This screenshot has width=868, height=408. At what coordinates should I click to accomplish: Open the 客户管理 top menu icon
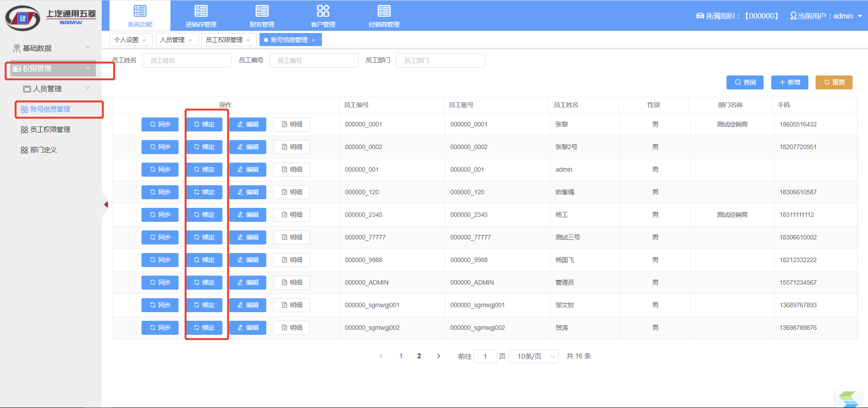[x=323, y=11]
